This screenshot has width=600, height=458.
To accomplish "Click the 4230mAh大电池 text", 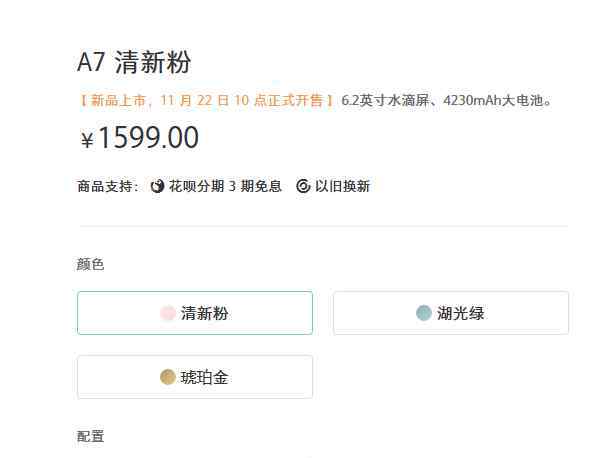I will point(493,100).
